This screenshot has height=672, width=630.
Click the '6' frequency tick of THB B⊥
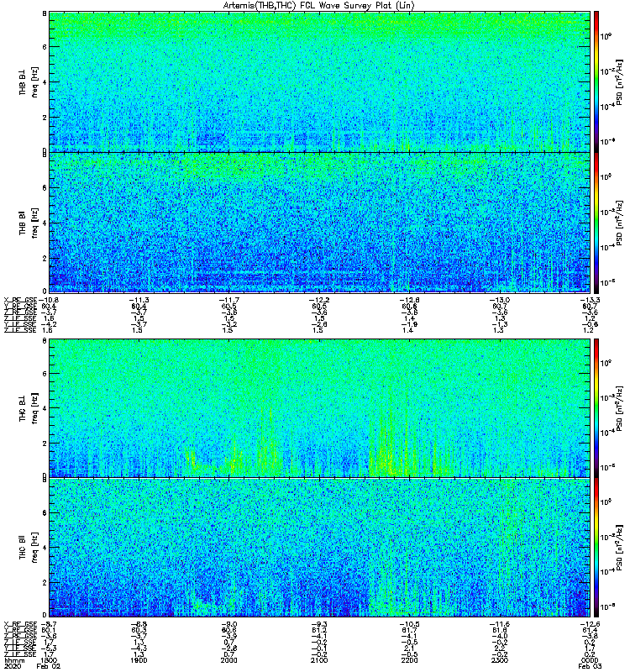tap(45, 47)
